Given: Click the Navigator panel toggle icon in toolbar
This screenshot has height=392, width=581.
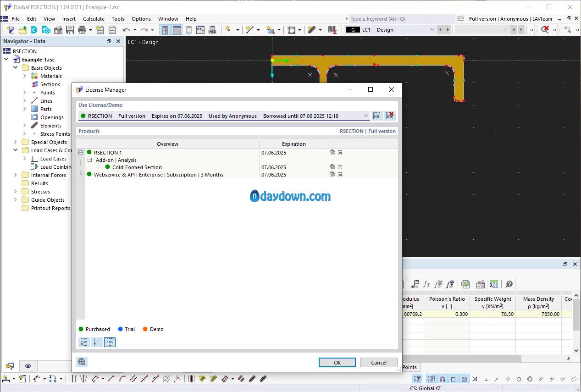Looking at the screenshot, I should [x=165, y=30].
